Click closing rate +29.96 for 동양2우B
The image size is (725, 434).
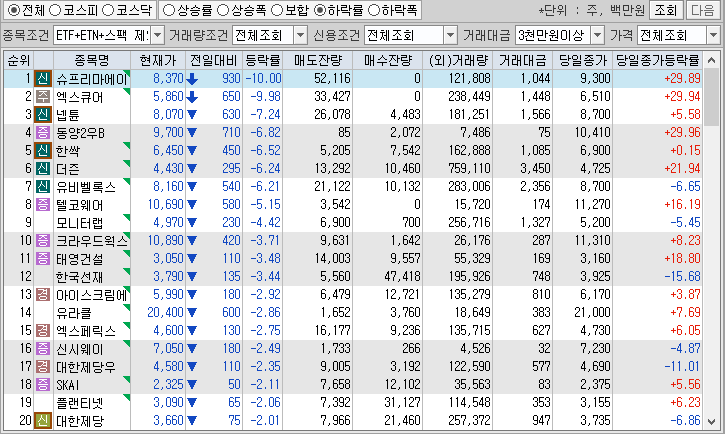(682, 133)
